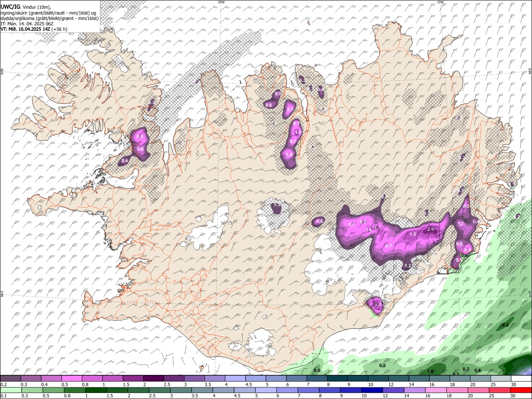Click the initial time 'IT: Mán. 14. 04. 2025 06Z' text
Screen dimensions: 532x399
point(27,24)
